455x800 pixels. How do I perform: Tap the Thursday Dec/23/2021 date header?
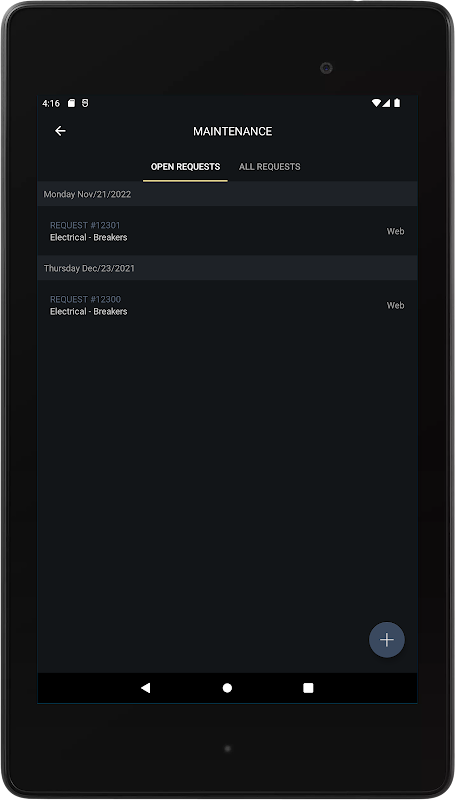point(227,268)
